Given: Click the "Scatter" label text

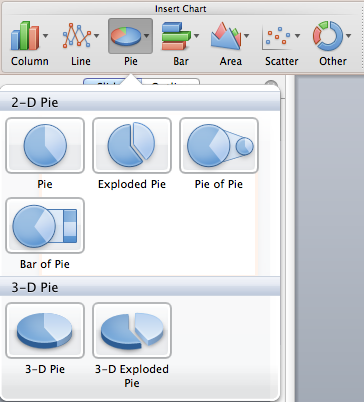Looking at the screenshot, I should 282,61.
